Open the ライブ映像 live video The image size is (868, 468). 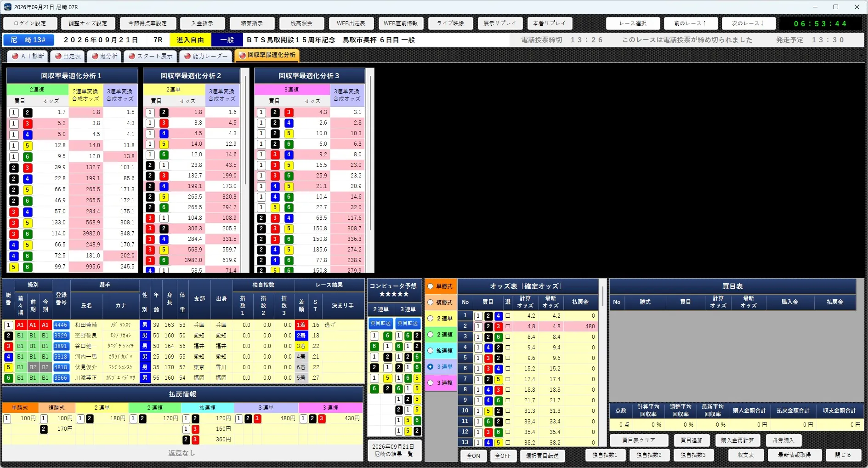(x=450, y=23)
